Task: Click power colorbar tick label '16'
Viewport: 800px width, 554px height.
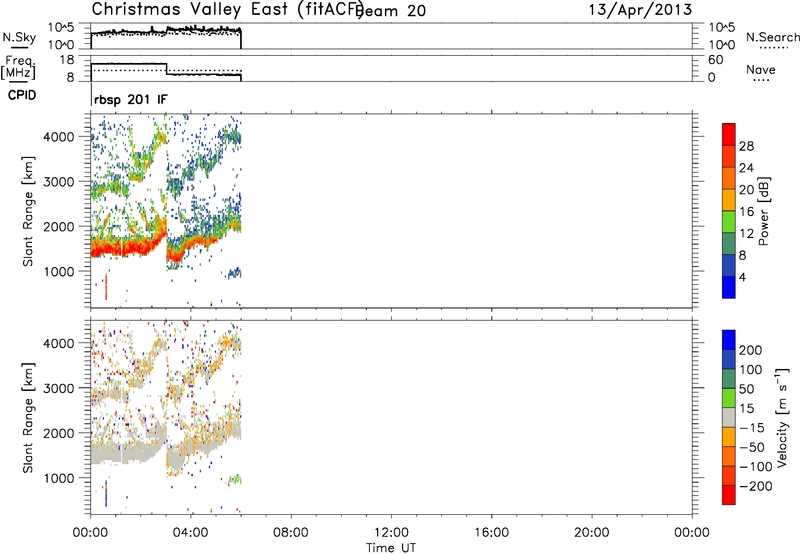Action: pos(746,212)
